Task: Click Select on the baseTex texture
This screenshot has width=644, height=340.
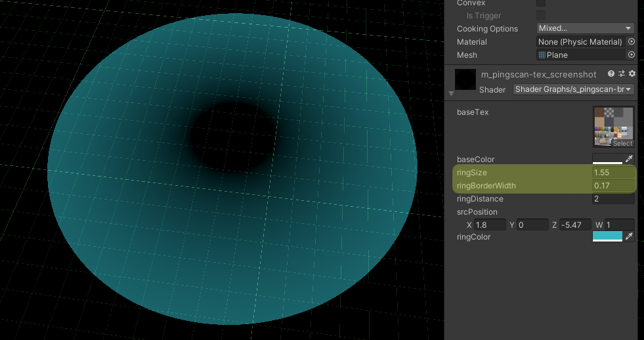Action: 622,143
